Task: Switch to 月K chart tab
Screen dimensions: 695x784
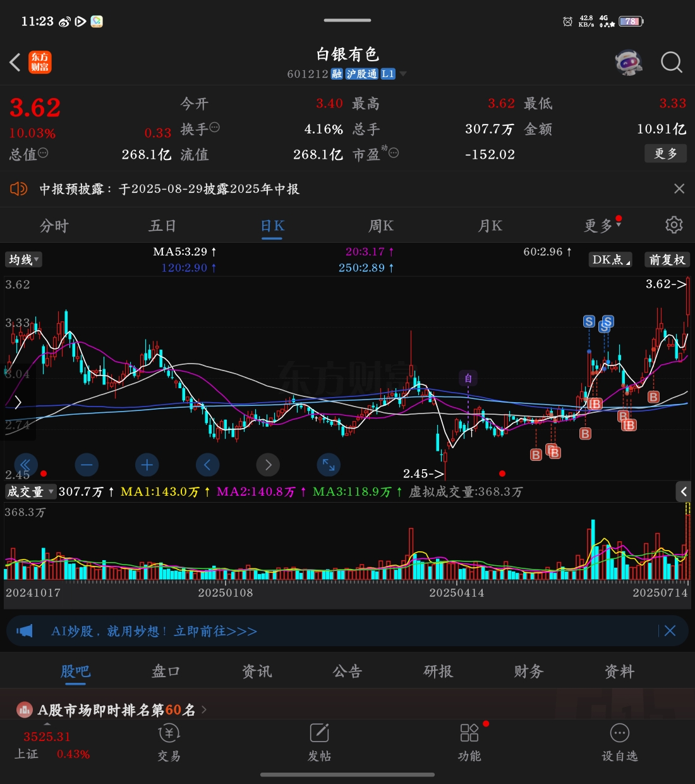Action: coord(490,226)
